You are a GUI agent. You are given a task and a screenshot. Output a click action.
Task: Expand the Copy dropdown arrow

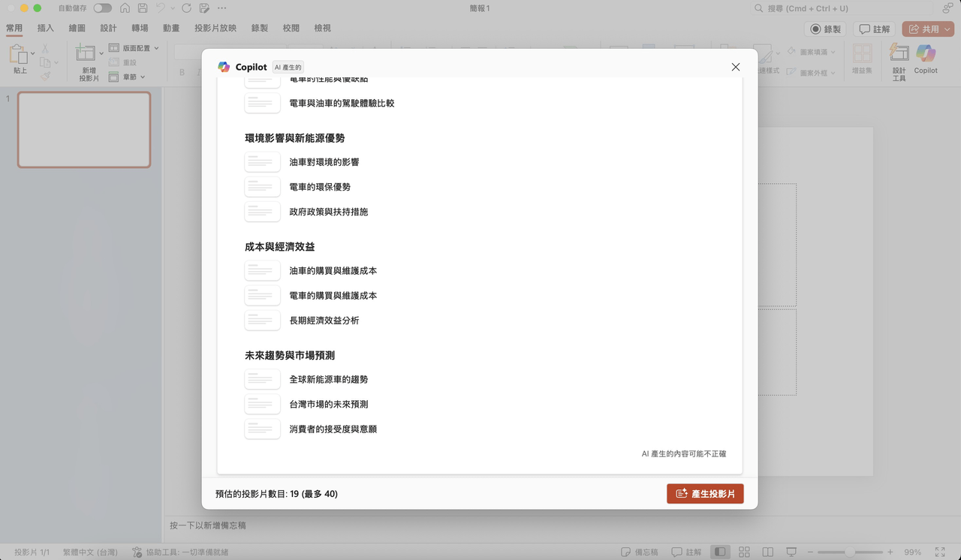click(56, 63)
